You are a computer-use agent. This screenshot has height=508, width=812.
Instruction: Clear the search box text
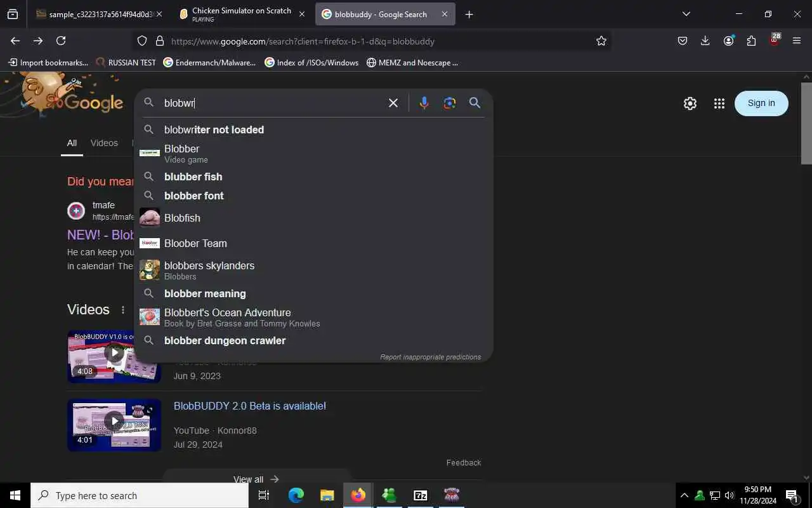pos(393,103)
